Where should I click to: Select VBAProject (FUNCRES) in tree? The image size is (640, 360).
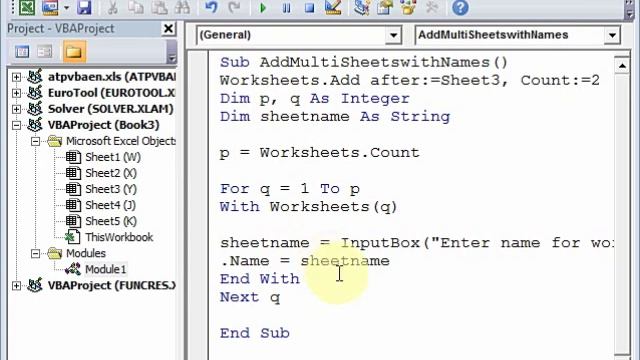click(111, 285)
